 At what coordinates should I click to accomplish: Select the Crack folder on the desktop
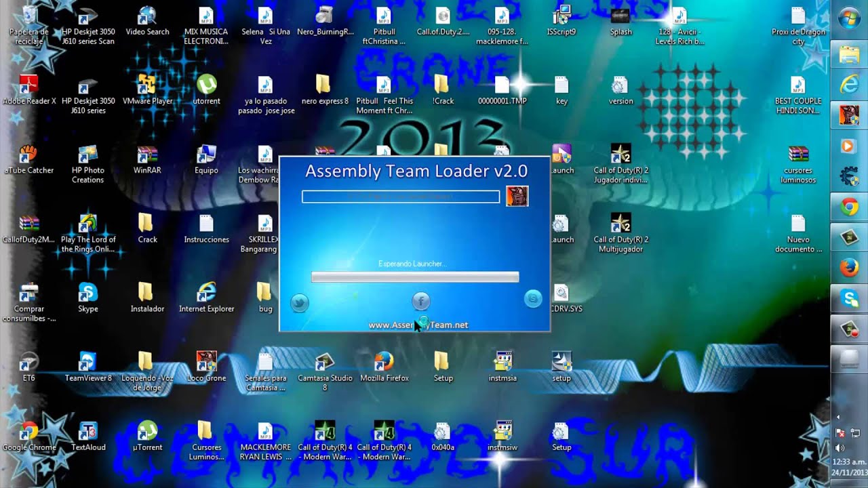147,229
